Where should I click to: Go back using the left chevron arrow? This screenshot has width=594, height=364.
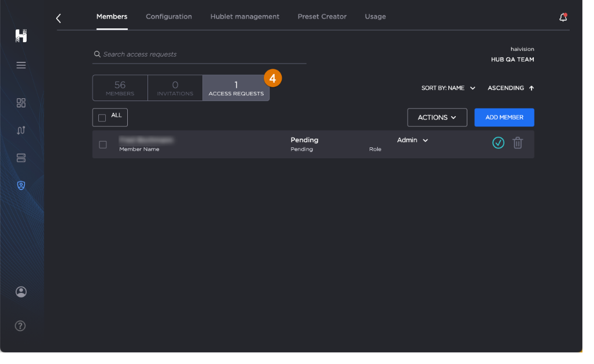click(x=58, y=18)
